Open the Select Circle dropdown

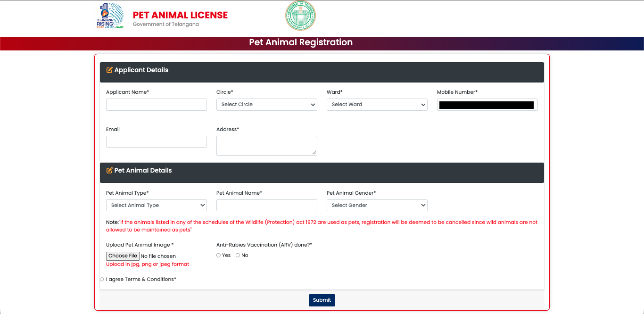coord(267,105)
